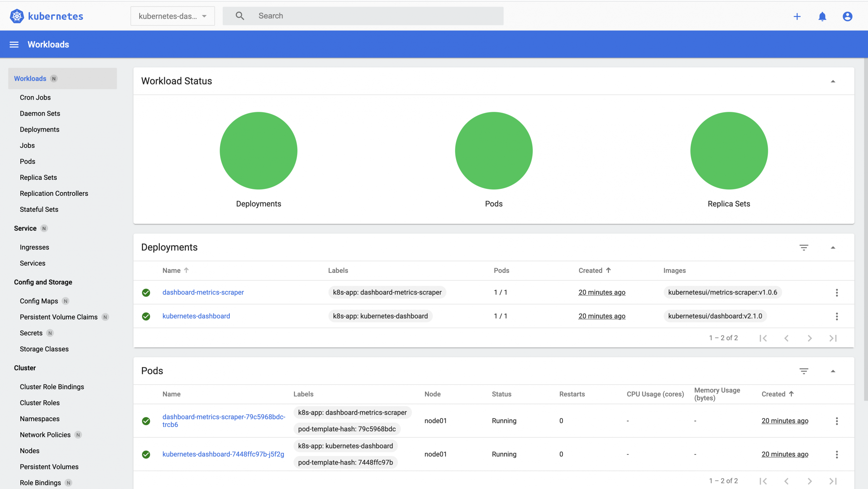This screenshot has height=489, width=868.
Task: Open the notifications bell
Action: [822, 16]
